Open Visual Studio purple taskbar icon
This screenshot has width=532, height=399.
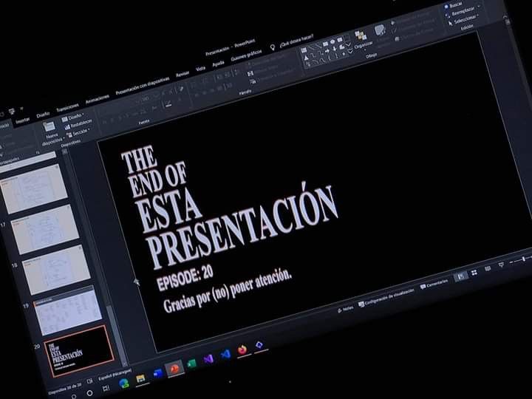208,359
